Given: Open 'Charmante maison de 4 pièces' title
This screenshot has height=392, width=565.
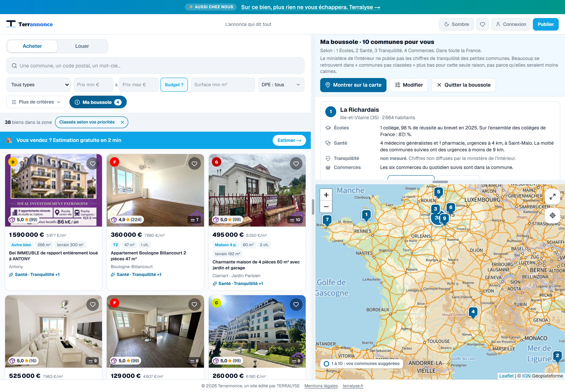Looking at the screenshot, I should tap(256, 265).
